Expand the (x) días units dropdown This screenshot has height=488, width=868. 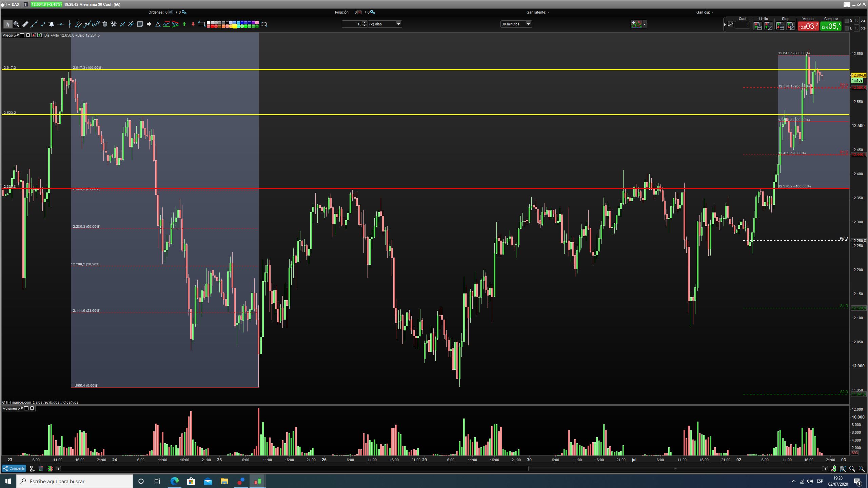[x=398, y=24]
